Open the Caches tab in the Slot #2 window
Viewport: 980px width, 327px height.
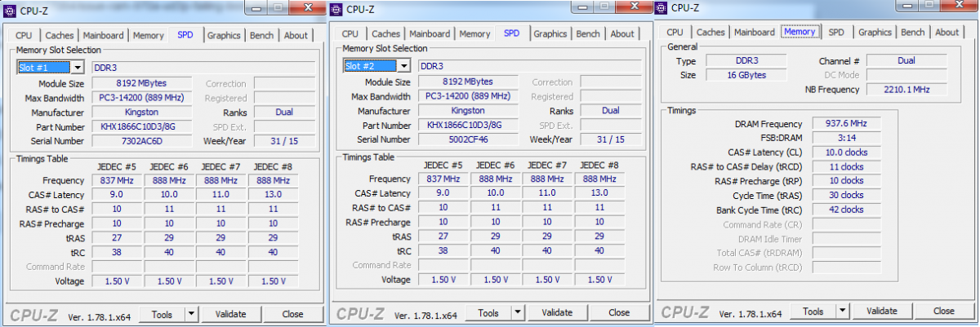[x=385, y=34]
